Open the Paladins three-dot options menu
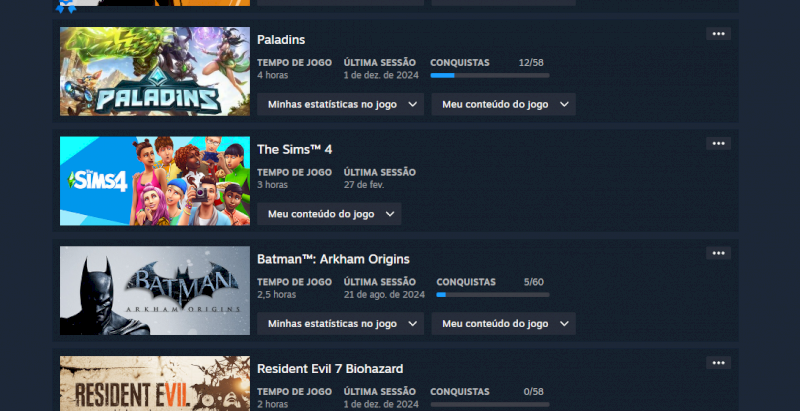Screen dimensions: 800x411 (x=718, y=34)
